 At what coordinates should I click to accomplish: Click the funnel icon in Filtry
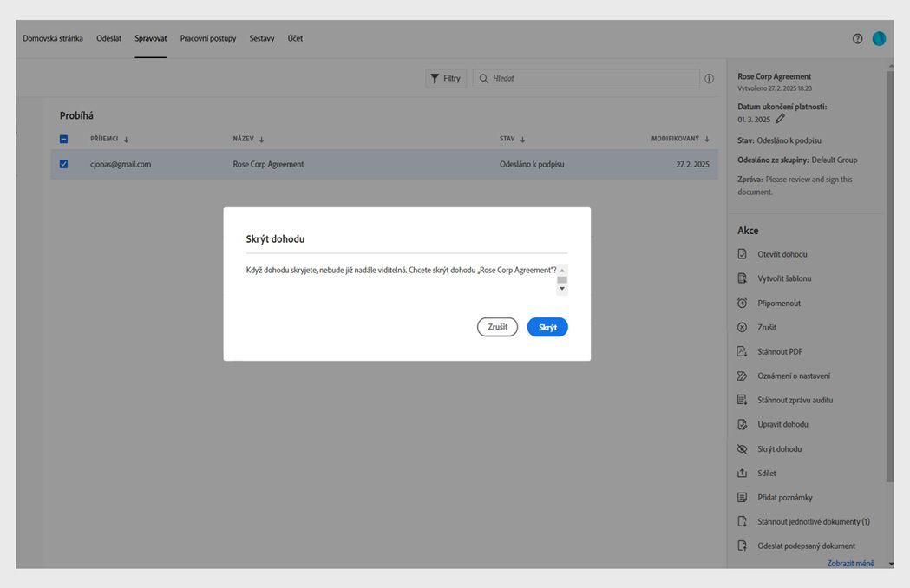click(x=435, y=78)
